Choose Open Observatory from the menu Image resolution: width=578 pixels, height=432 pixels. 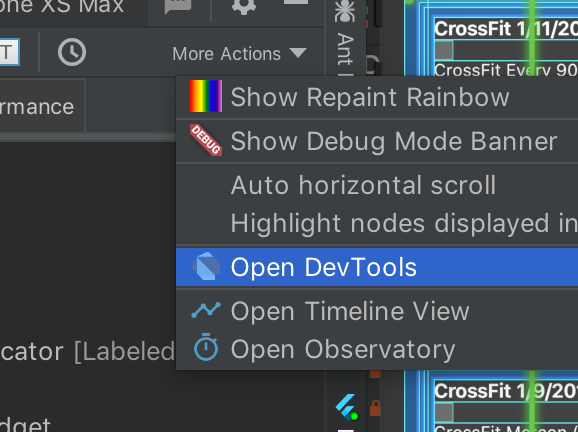(377, 349)
